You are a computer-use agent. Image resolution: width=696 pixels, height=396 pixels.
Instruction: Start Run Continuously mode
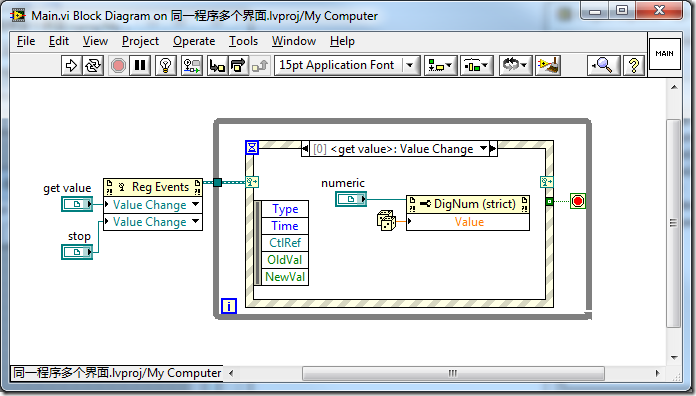pyautogui.click(x=93, y=66)
